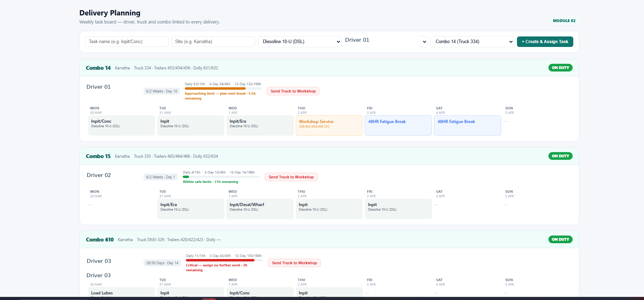
Task: Send Driver 01's truck to workshop
Action: tap(293, 91)
